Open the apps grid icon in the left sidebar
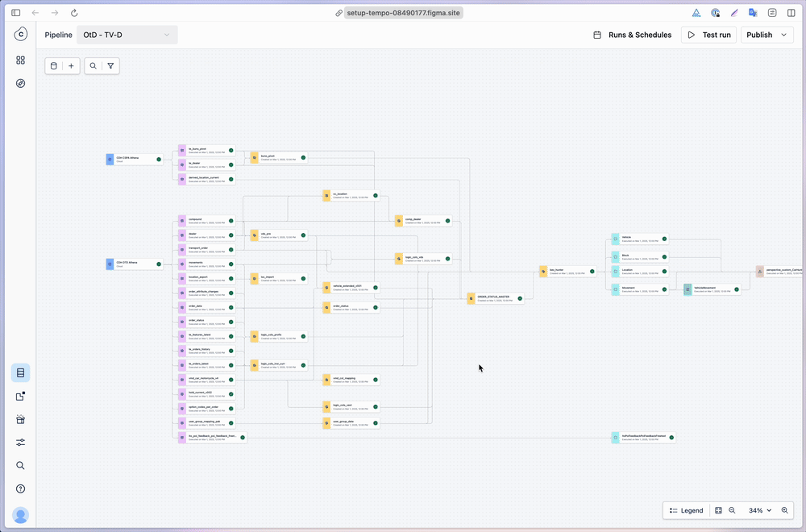The width and height of the screenshot is (806, 532). tap(20, 60)
